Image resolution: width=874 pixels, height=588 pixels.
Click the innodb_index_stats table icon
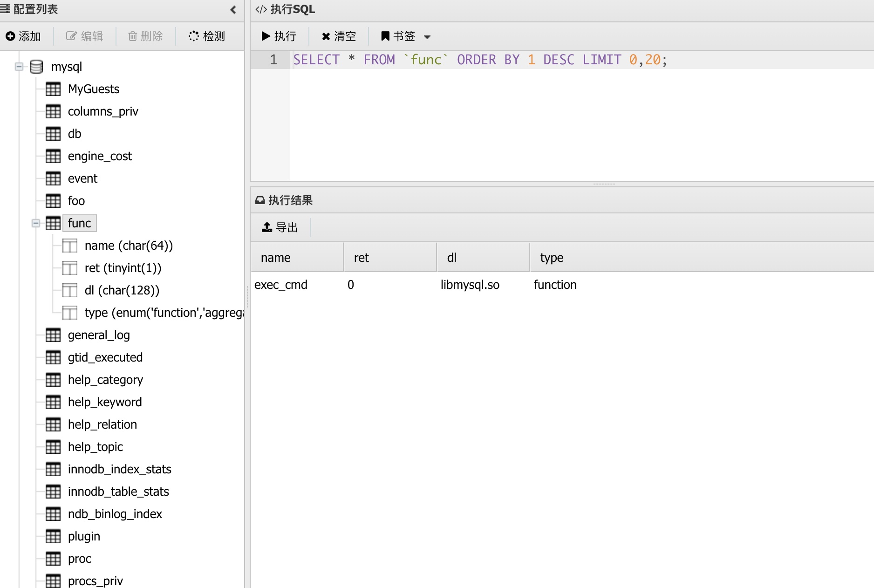pos(53,469)
